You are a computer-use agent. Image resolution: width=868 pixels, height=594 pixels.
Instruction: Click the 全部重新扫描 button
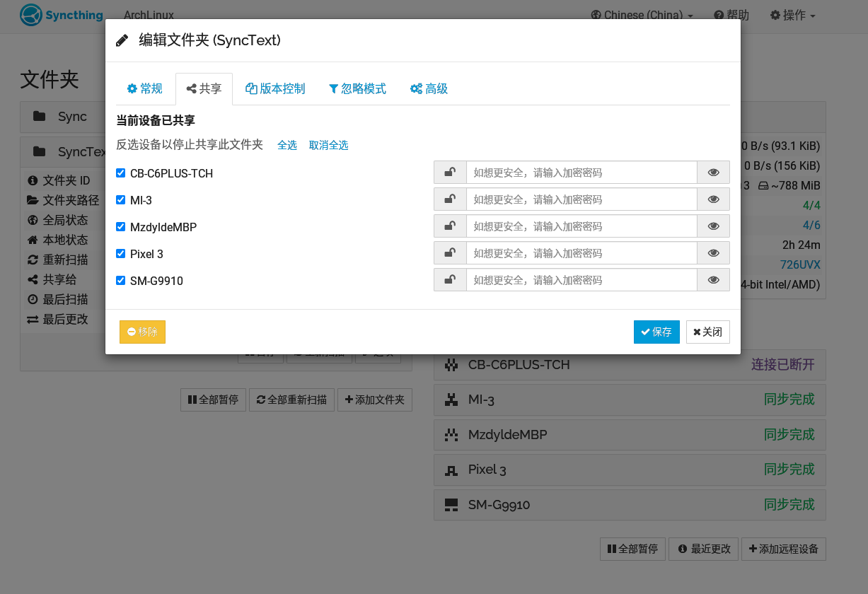(291, 400)
